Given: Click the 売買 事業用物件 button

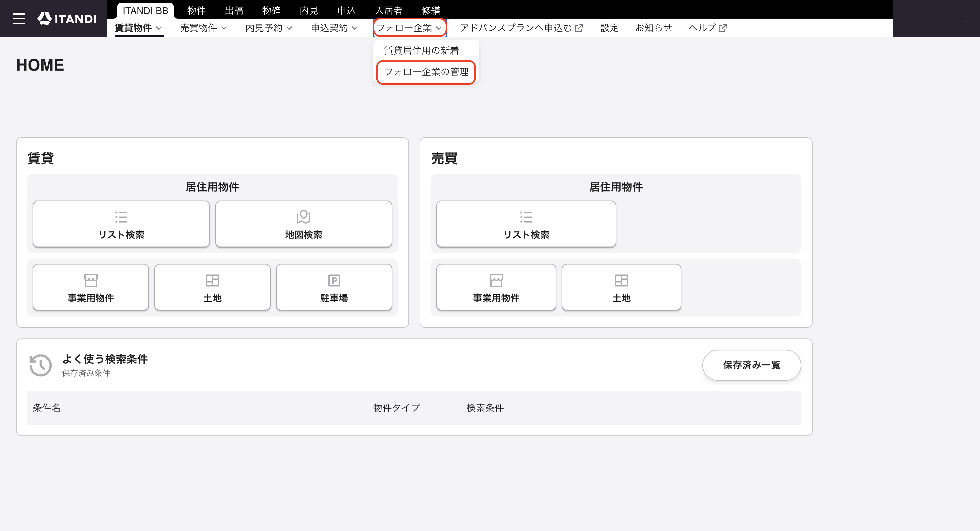Looking at the screenshot, I should point(496,287).
